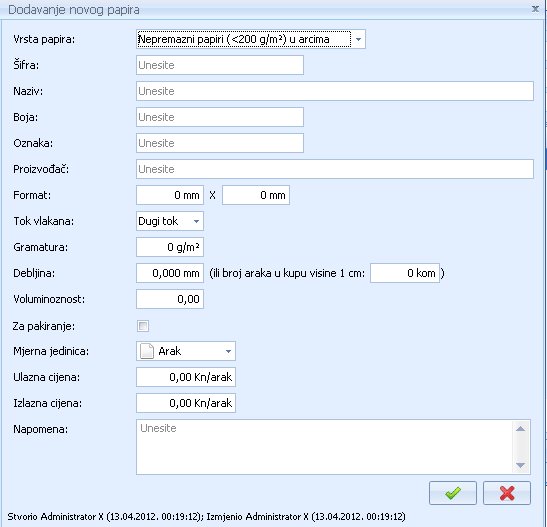Focus the Naziv text field
Screen dimensions: 547x527
click(335, 91)
